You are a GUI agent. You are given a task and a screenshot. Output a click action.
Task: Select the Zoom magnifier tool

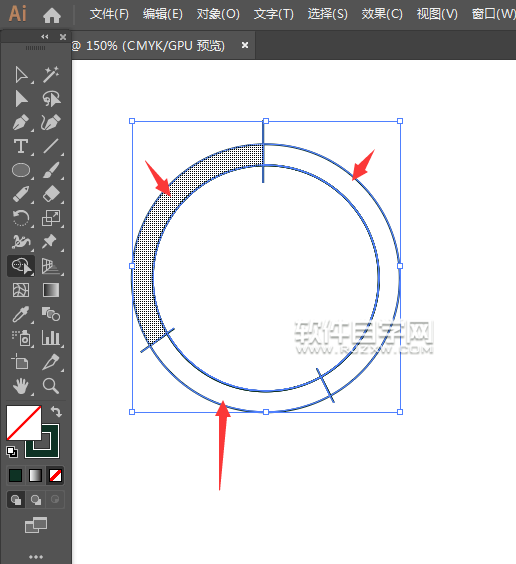(x=51, y=386)
